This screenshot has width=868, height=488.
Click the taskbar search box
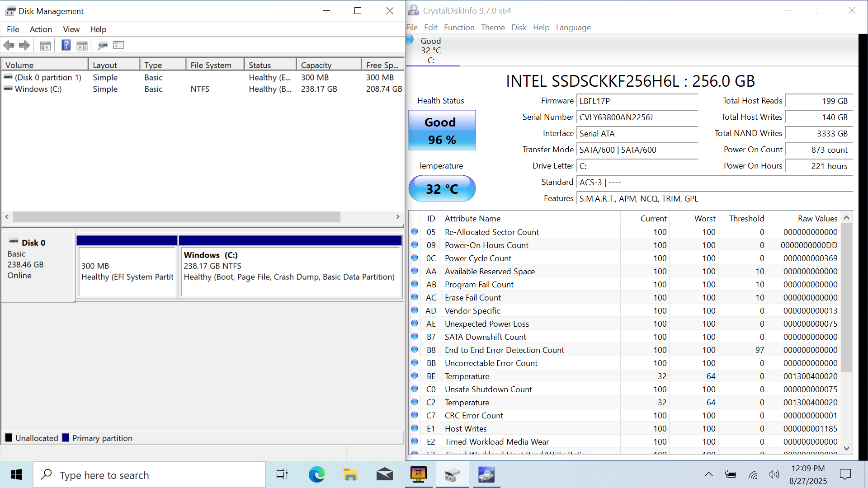(x=149, y=474)
